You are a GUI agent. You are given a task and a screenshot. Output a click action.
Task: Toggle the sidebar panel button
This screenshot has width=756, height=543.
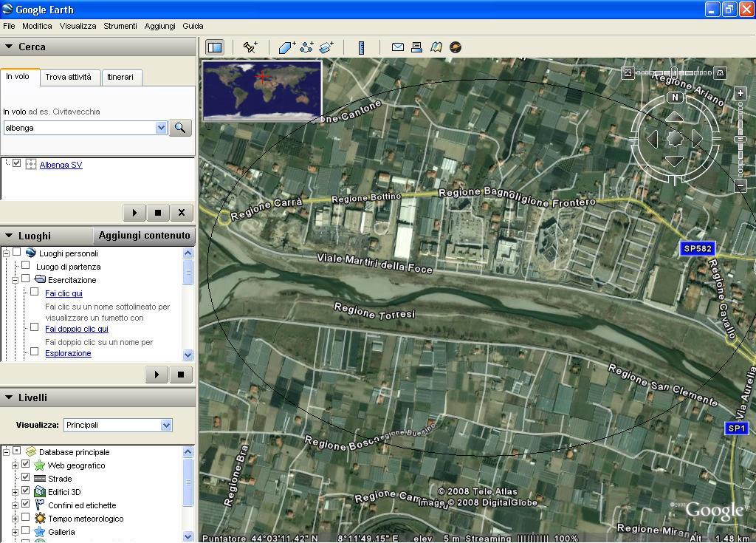214,47
